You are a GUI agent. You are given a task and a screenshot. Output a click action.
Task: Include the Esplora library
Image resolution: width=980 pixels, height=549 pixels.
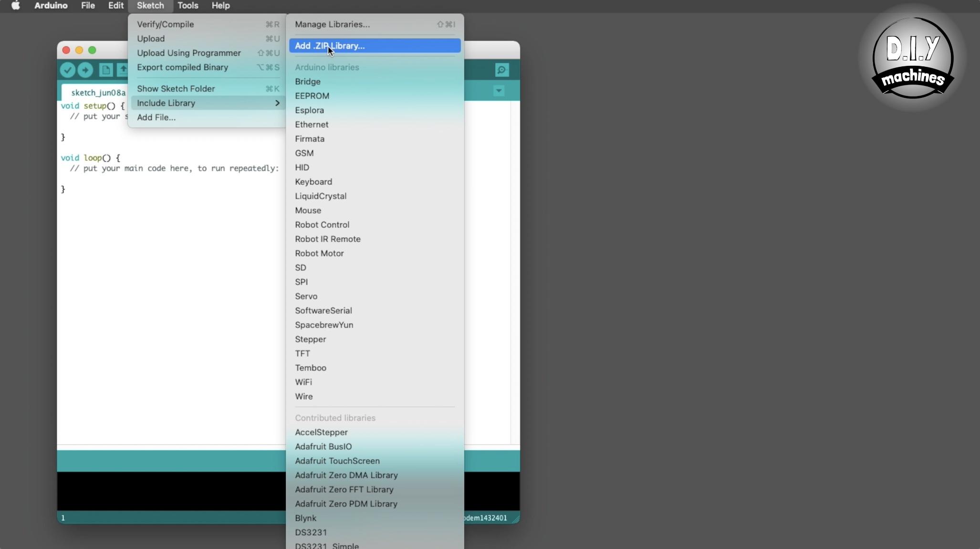point(375,110)
